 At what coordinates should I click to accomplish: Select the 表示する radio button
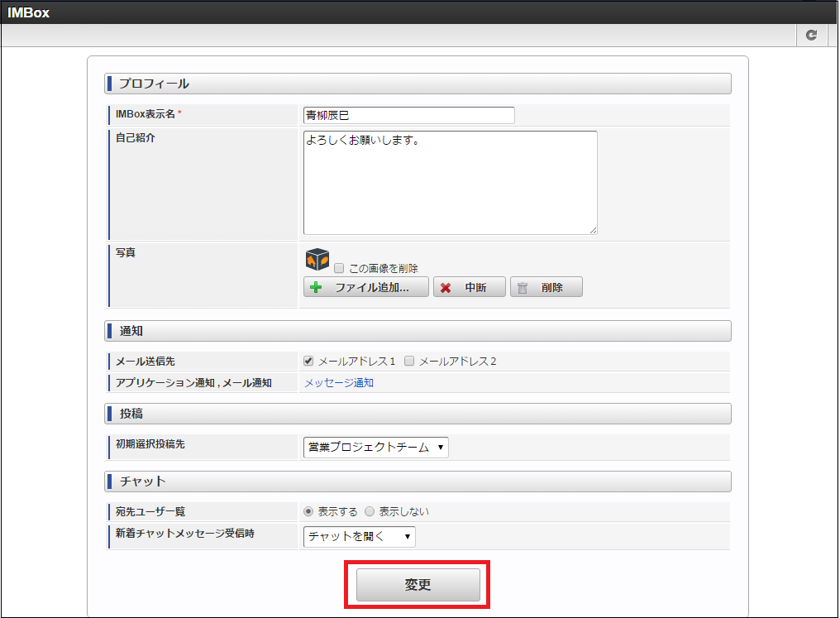pyautogui.click(x=308, y=511)
